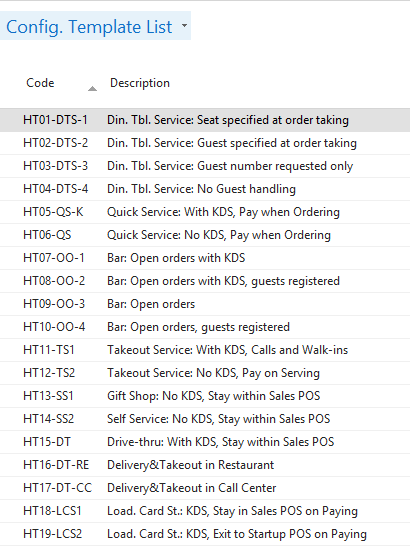Choose HT17-DT-CC Delivery&Takeout in Call Center
Screen dimensions: 410x559
click(205, 488)
